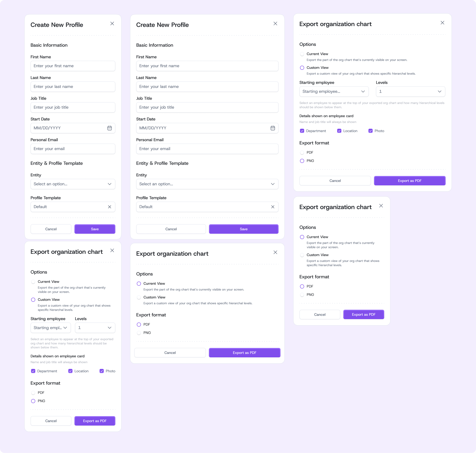Toggle the Photo checkbox in the wide Export dialog

pos(370,131)
